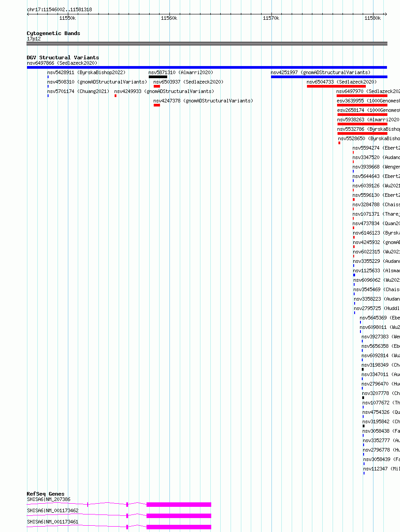Click the long blue nsv6497866 variant bar
The image size is (400, 532).
point(207,67)
